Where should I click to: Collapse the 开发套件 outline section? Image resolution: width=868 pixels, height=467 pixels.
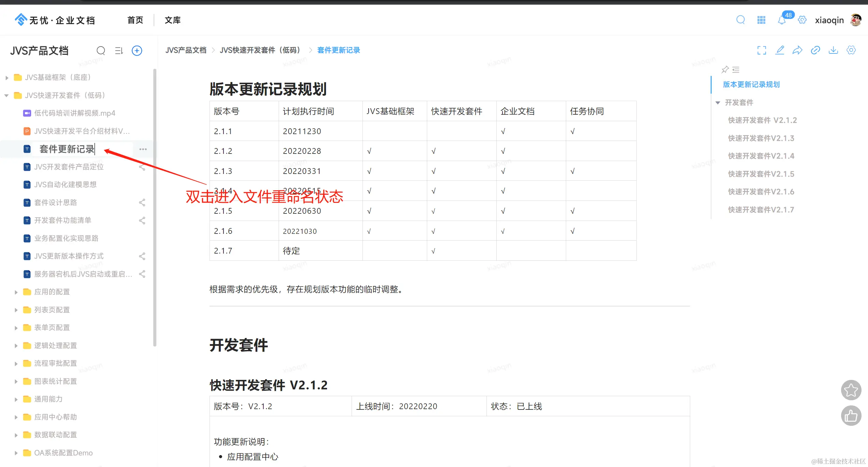click(x=718, y=102)
